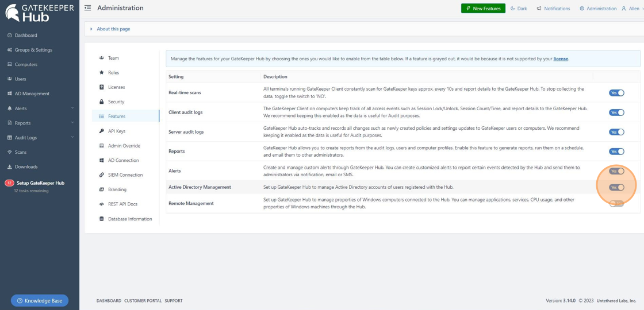The height and width of the screenshot is (310, 644).
Task: Toggle the Reports feature switch
Action: [x=616, y=152]
